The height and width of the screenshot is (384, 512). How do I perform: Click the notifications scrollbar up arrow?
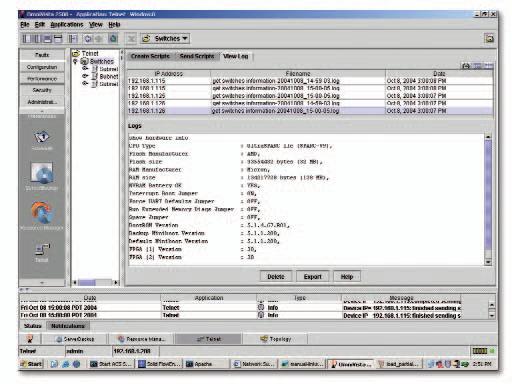[492, 305]
